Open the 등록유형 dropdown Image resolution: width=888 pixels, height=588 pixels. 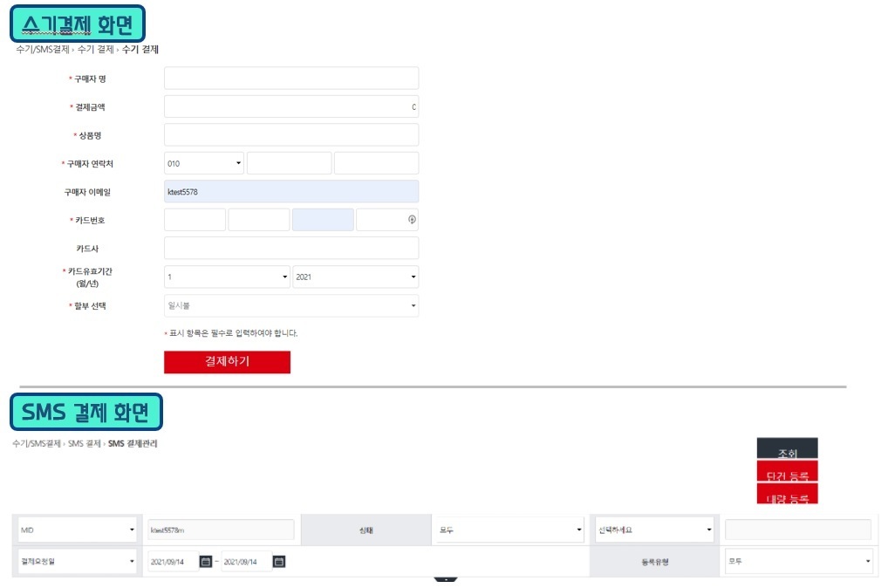point(798,561)
